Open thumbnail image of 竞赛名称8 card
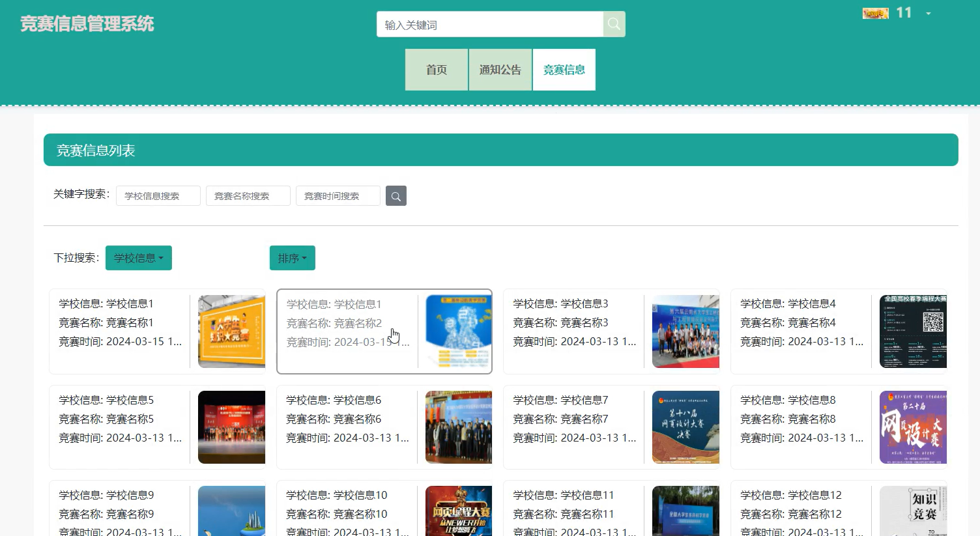The height and width of the screenshot is (536, 980). pos(913,427)
